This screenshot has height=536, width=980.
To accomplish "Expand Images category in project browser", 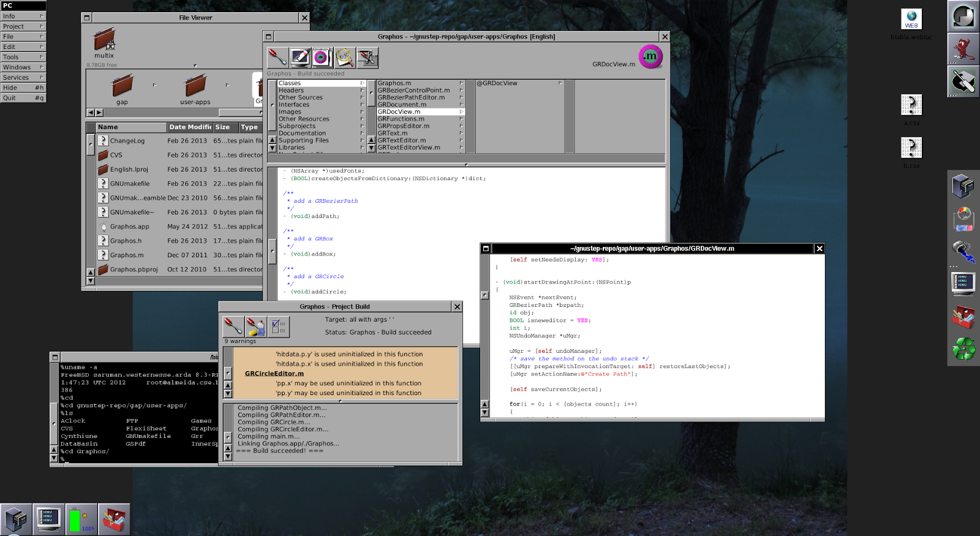I will [x=321, y=112].
